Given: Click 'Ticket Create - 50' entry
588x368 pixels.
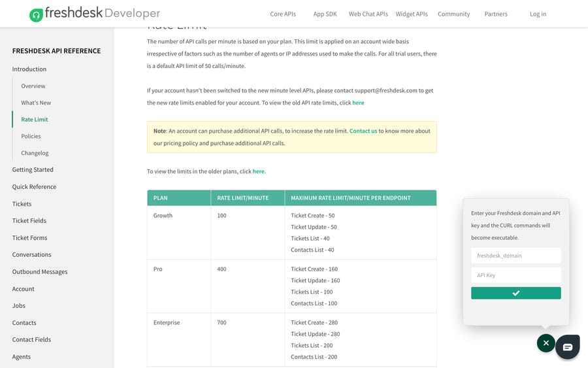Looking at the screenshot, I should click(x=313, y=216).
